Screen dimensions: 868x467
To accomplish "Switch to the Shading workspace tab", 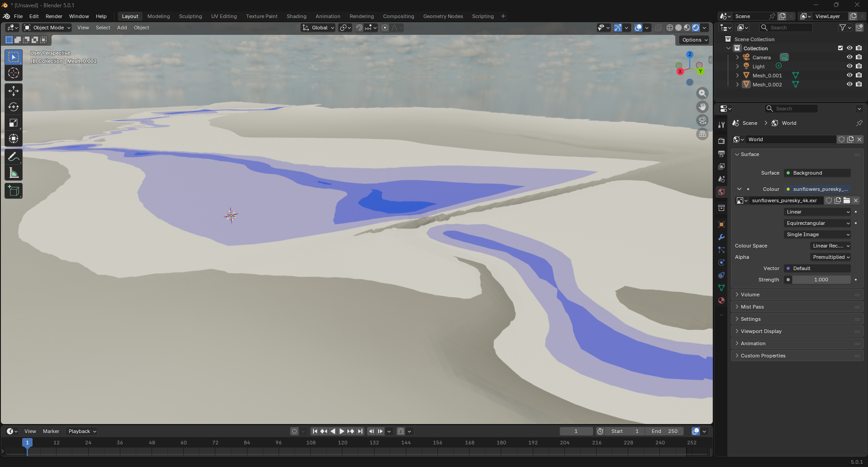I will click(296, 16).
